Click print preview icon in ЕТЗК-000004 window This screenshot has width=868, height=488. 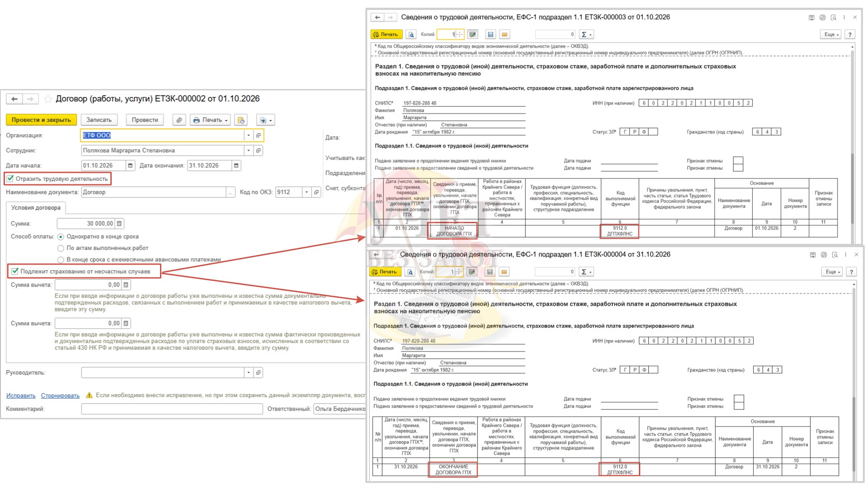click(410, 272)
